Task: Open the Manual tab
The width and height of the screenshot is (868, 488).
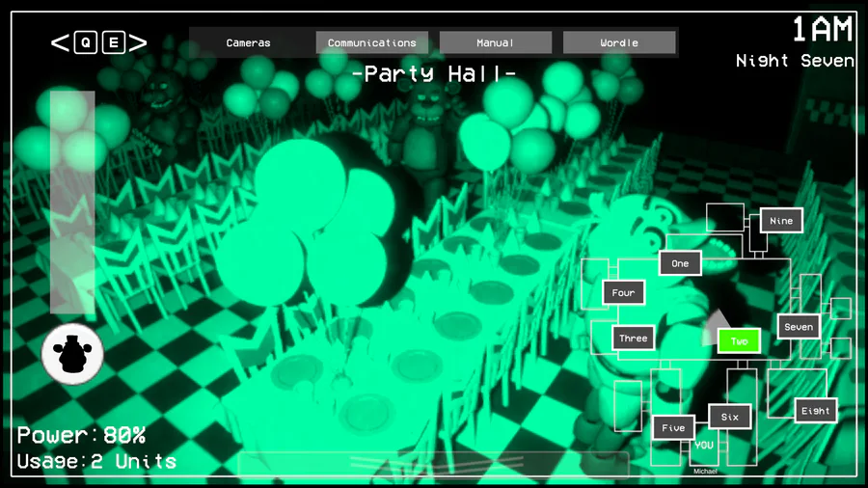Action: 496,42
